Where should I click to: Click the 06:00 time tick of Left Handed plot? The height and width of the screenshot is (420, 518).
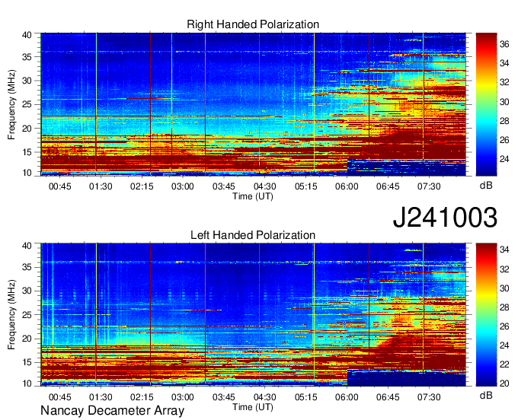tap(347, 397)
